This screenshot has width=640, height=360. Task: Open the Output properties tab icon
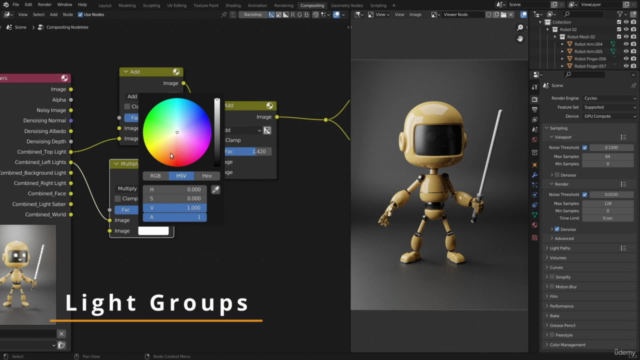[x=535, y=109]
